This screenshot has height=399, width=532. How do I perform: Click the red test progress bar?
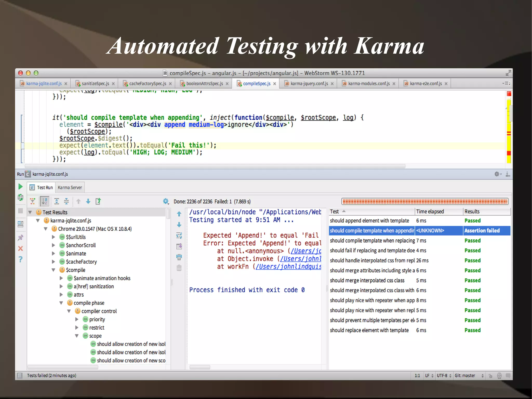point(424,201)
